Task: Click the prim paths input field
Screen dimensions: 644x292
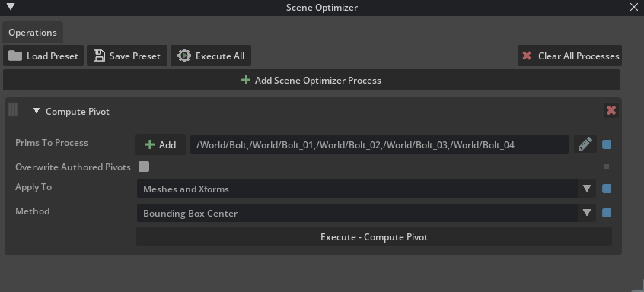Action: [x=379, y=144]
